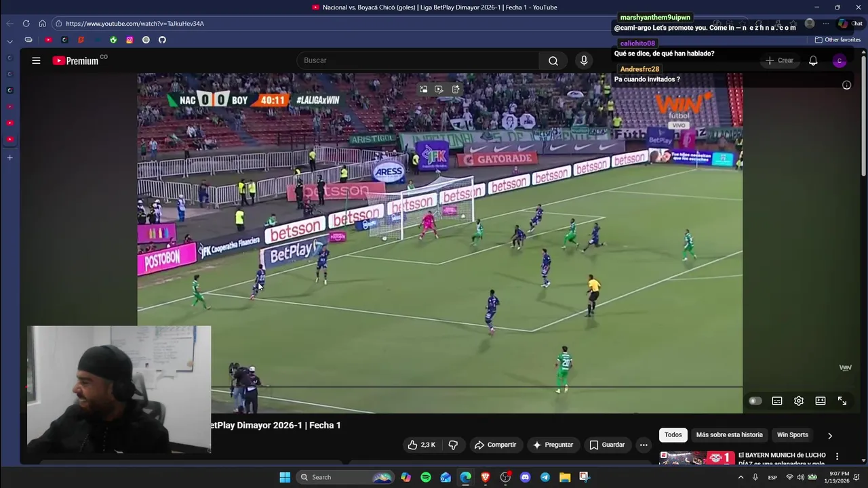Enter fullscreen in the video player
The height and width of the screenshot is (488, 868).
point(842,401)
